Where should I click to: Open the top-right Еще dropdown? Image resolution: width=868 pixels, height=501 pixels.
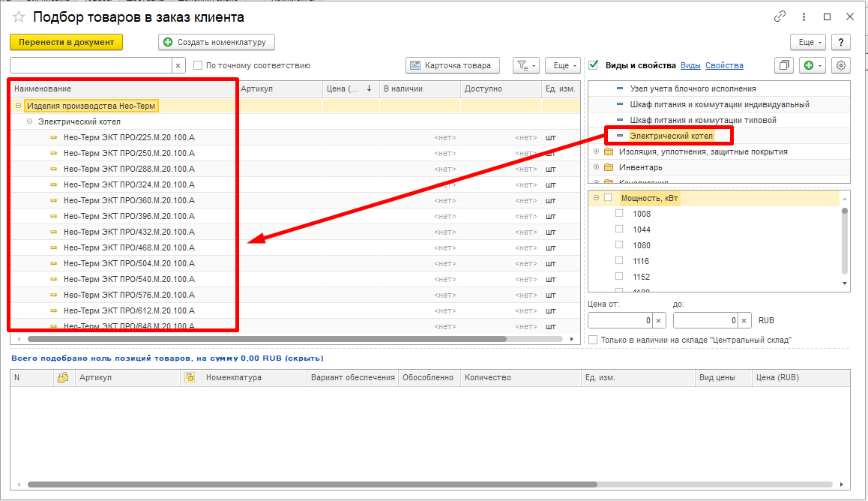(x=808, y=42)
